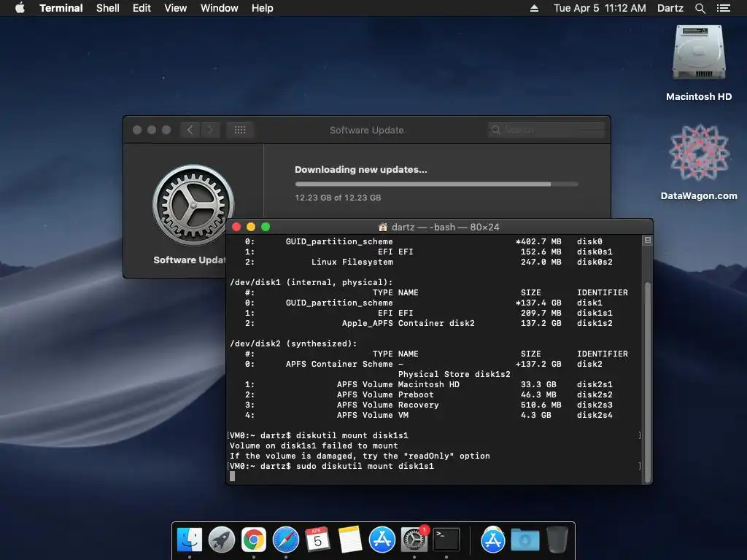The height and width of the screenshot is (560, 747).
Task: Click the forward arrow in Software Update window
Action: click(210, 130)
